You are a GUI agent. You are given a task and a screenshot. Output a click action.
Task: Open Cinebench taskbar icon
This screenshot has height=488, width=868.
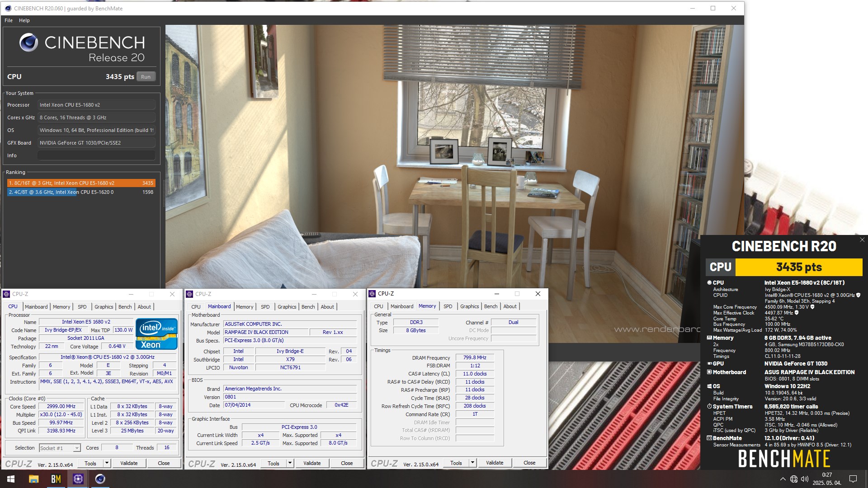100,479
